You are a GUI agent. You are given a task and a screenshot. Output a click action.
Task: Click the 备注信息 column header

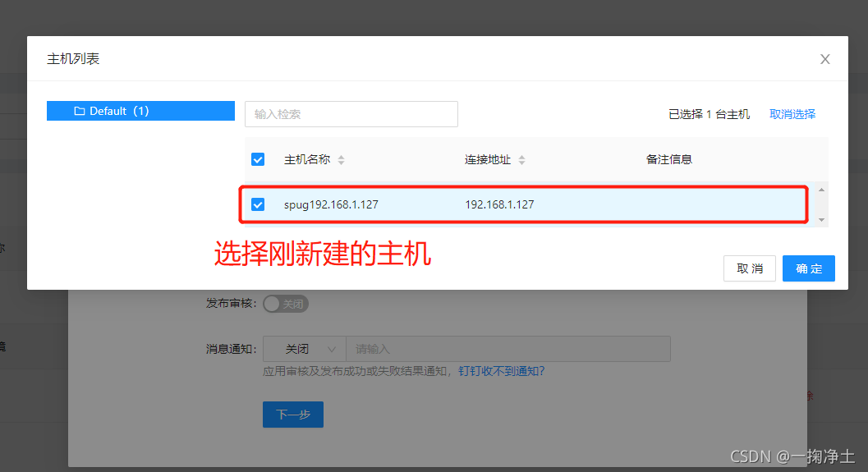(668, 159)
